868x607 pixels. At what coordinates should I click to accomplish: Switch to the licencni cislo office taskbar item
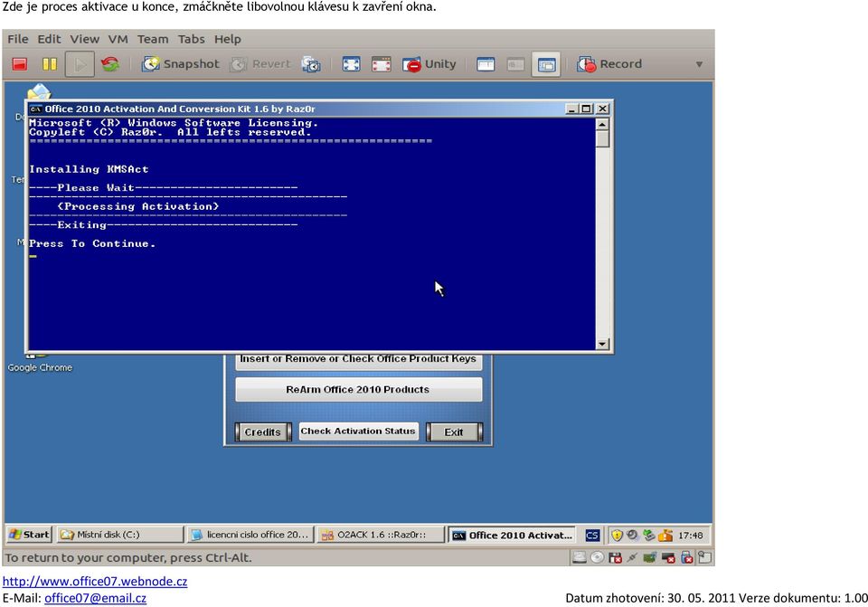click(x=250, y=535)
